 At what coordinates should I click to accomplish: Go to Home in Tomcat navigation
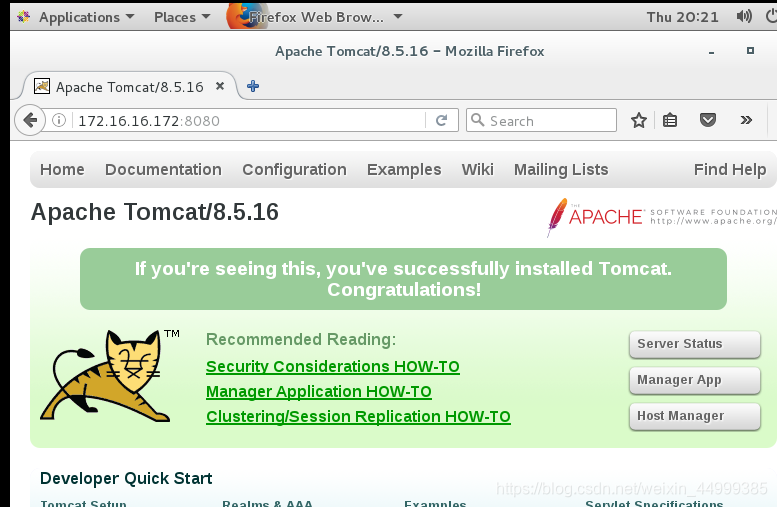pyautogui.click(x=62, y=169)
